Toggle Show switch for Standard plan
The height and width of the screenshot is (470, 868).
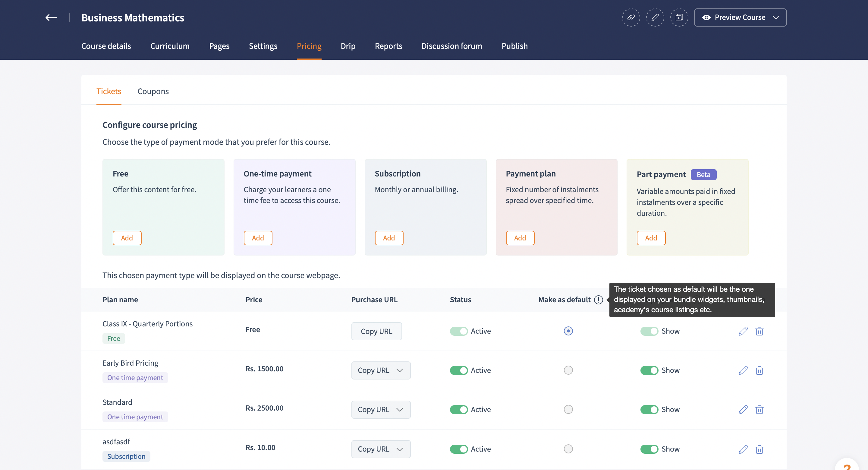click(x=649, y=410)
